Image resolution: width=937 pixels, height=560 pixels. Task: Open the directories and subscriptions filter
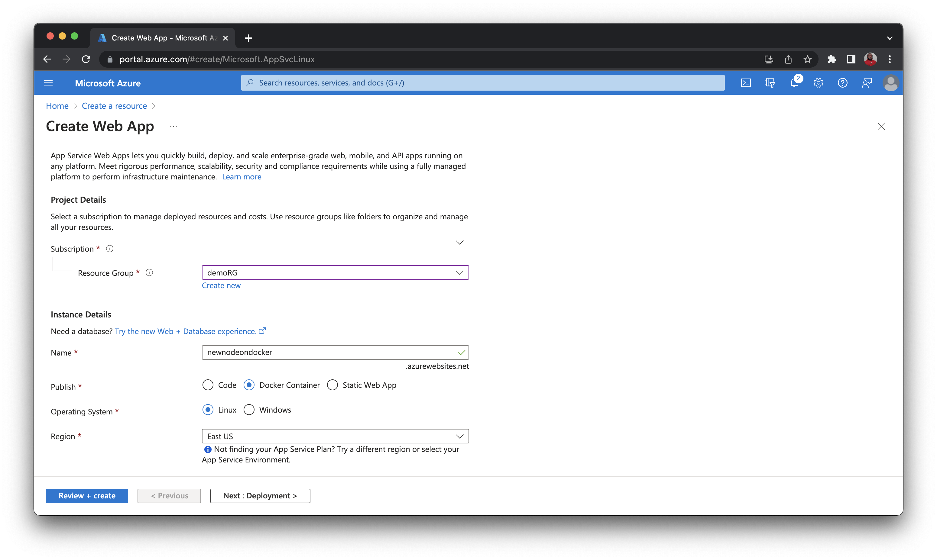[770, 83]
